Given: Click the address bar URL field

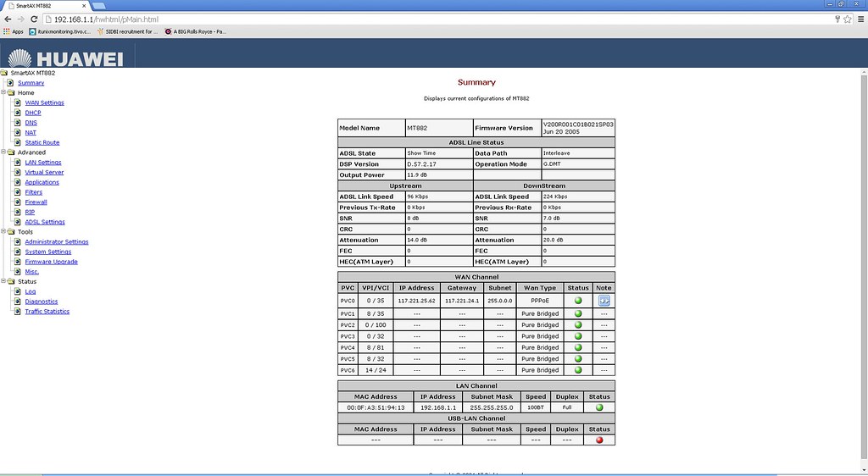Looking at the screenshot, I should tap(437, 19).
